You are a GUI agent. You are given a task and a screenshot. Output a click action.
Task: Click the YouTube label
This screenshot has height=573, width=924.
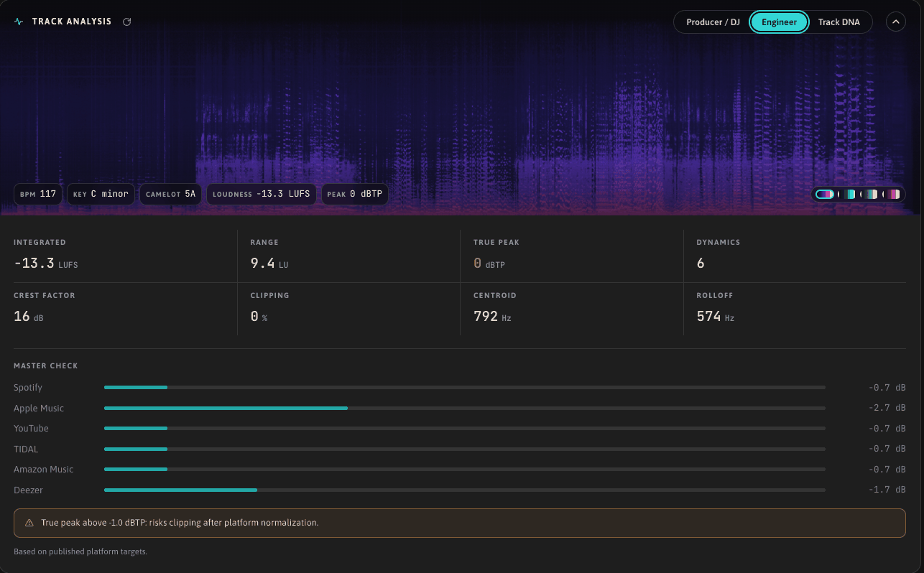(x=31, y=429)
